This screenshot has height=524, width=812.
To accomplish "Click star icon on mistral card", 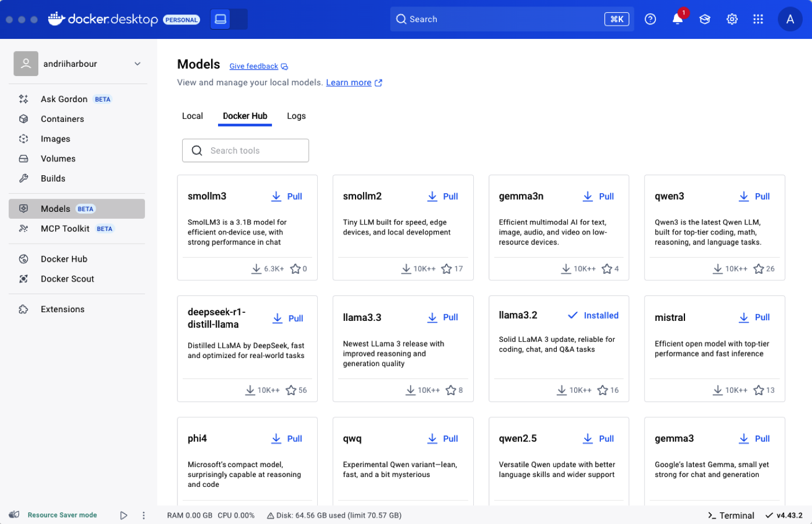I will click(x=759, y=390).
